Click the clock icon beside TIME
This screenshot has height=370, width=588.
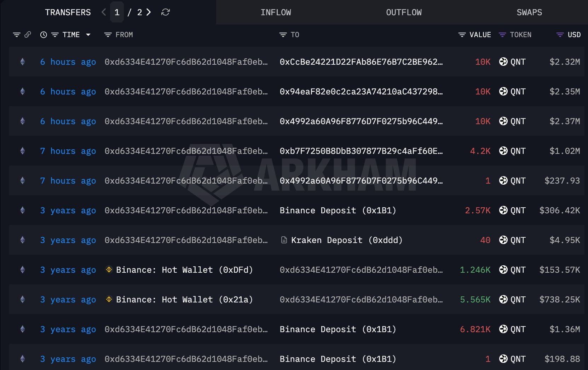click(x=44, y=35)
